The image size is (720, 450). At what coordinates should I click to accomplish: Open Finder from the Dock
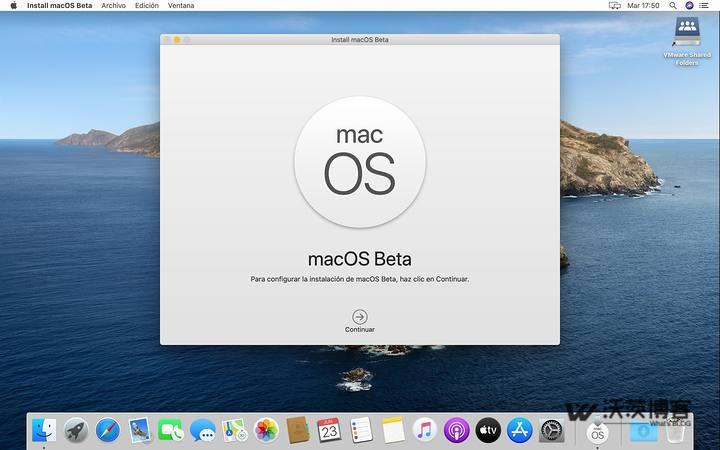(44, 431)
